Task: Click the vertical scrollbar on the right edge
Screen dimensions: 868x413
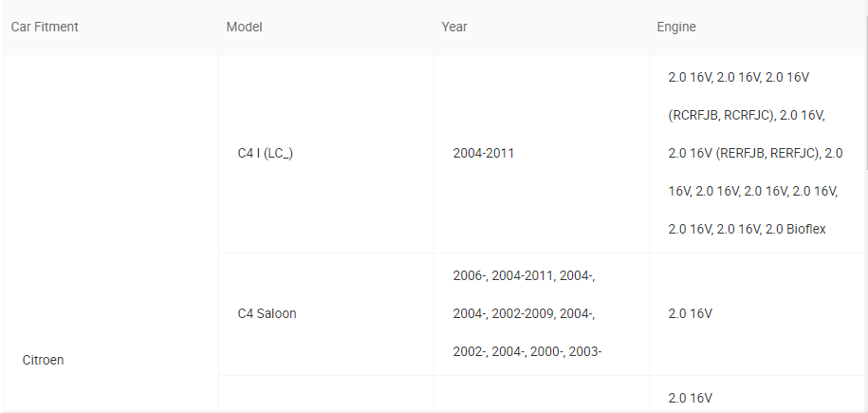Action: tap(866, 100)
